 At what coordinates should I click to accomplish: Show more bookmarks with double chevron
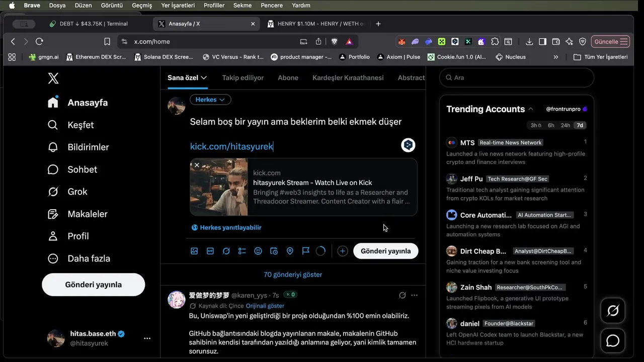tap(556, 57)
